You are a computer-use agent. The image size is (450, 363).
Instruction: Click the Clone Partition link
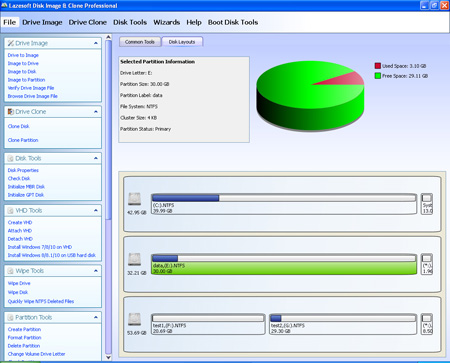pyautogui.click(x=23, y=140)
